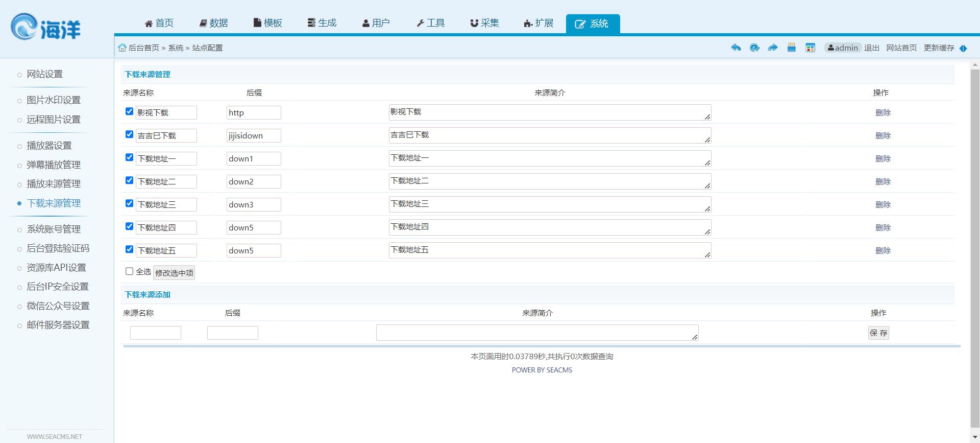Select 下载来源管理 in the sidebar

54,203
